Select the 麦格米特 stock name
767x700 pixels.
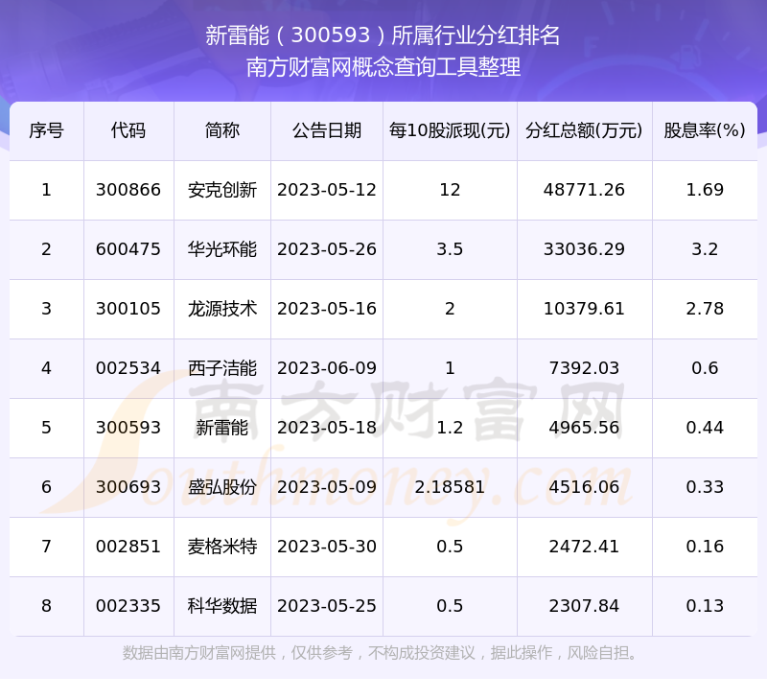pyautogui.click(x=222, y=547)
